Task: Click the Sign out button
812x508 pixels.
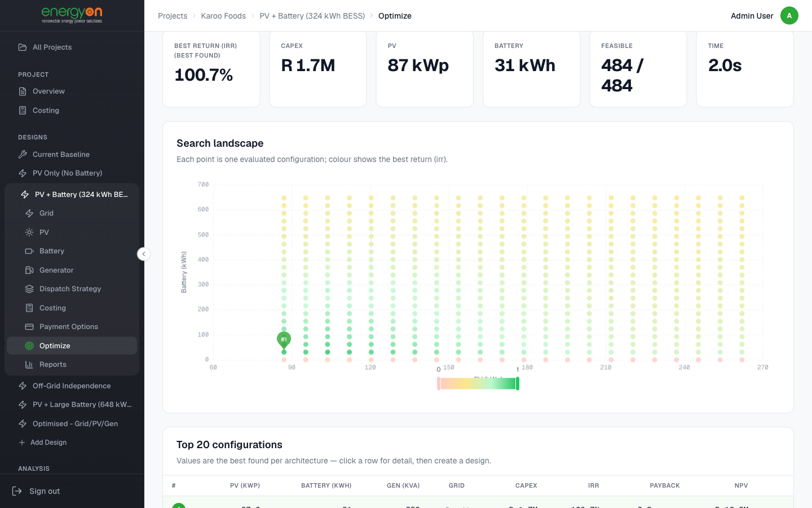Action: point(36,491)
